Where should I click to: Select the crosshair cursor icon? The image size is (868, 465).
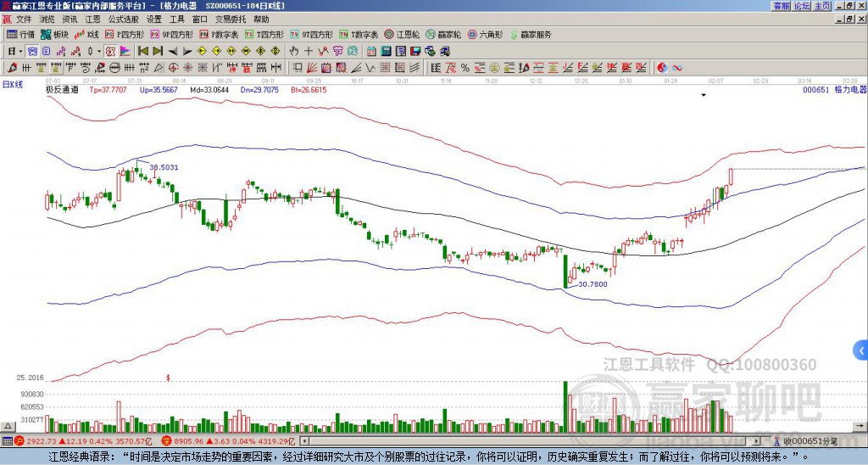click(309, 52)
